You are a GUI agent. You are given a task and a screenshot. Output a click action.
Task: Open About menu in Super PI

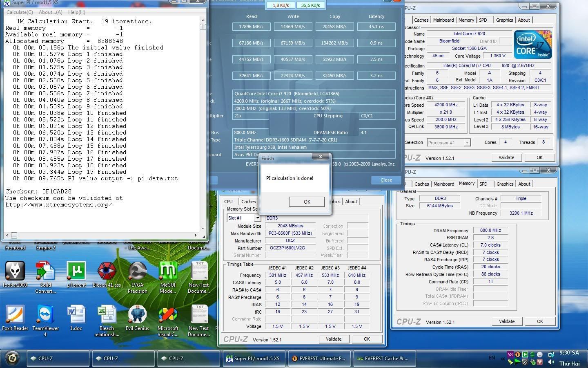(51, 12)
